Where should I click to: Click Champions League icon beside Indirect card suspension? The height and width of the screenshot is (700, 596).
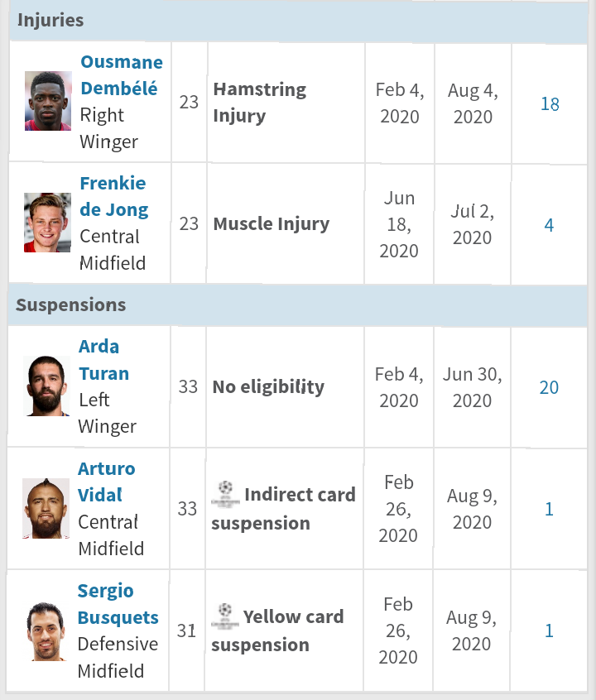225,494
